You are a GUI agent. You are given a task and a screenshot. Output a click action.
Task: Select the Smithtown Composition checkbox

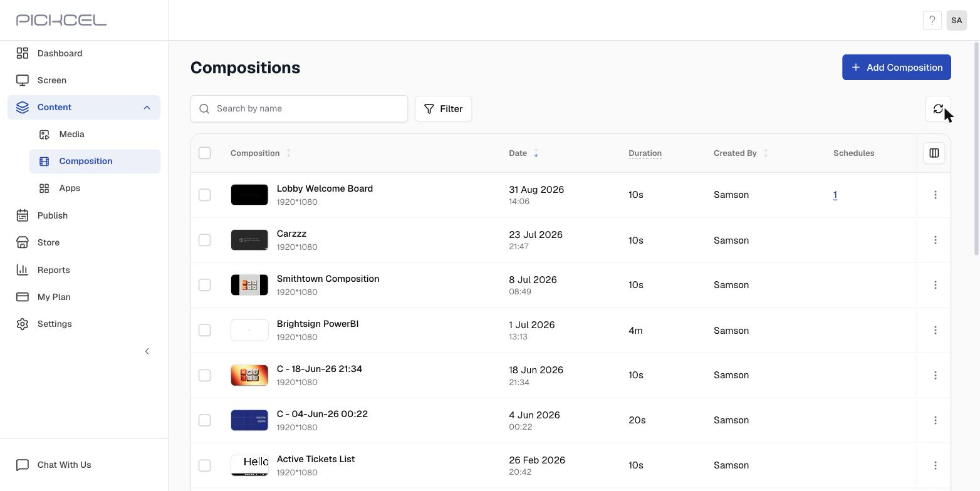(204, 285)
